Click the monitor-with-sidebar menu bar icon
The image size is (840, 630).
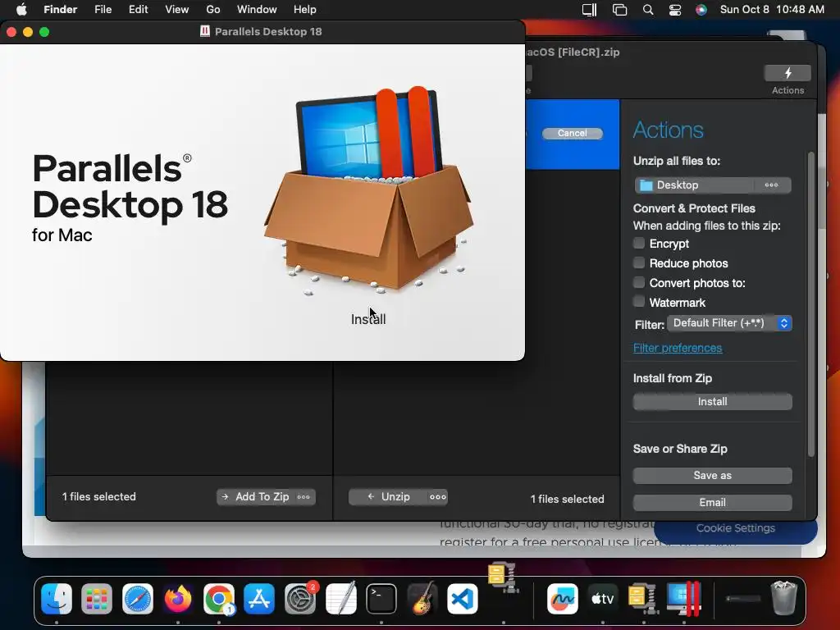pyautogui.click(x=589, y=10)
